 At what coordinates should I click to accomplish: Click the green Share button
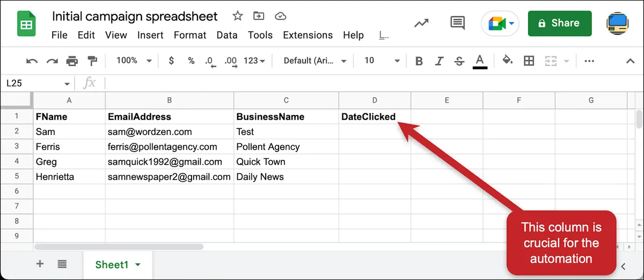560,23
